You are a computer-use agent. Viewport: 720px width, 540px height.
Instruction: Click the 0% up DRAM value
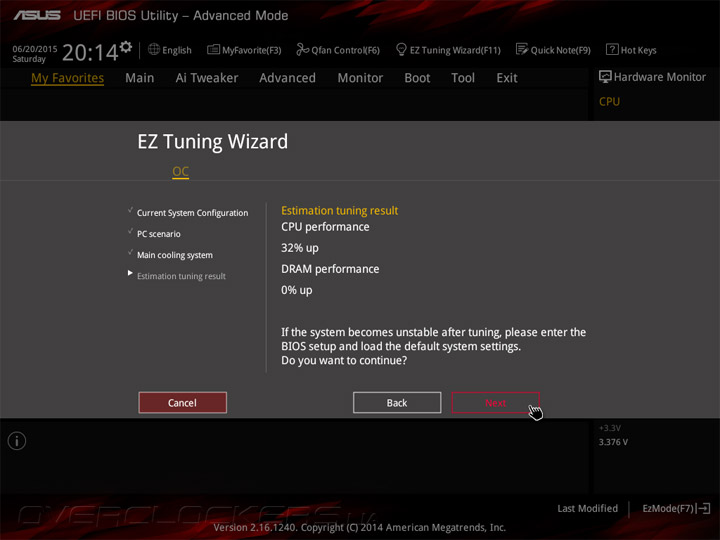[x=297, y=290]
